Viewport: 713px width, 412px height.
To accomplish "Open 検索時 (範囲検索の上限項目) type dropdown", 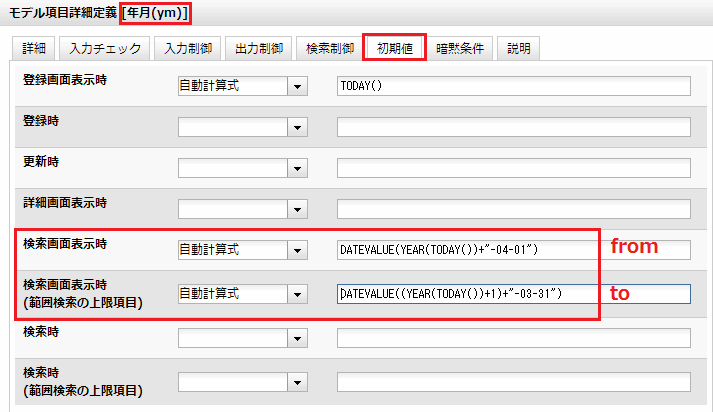I will click(x=243, y=382).
